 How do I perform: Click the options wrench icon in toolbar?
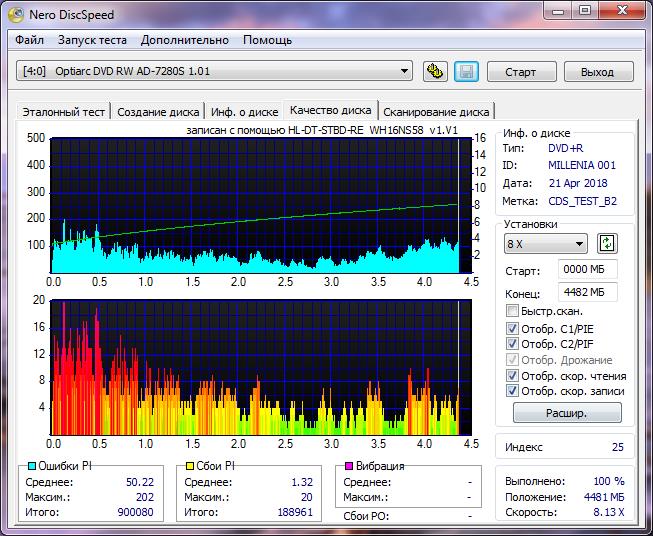tap(435, 71)
